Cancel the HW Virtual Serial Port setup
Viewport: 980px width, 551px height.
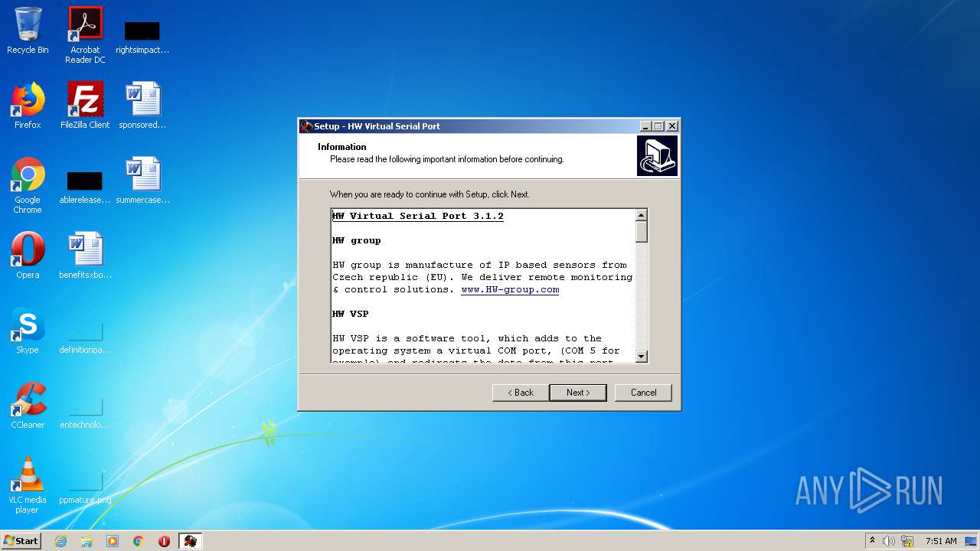click(643, 393)
